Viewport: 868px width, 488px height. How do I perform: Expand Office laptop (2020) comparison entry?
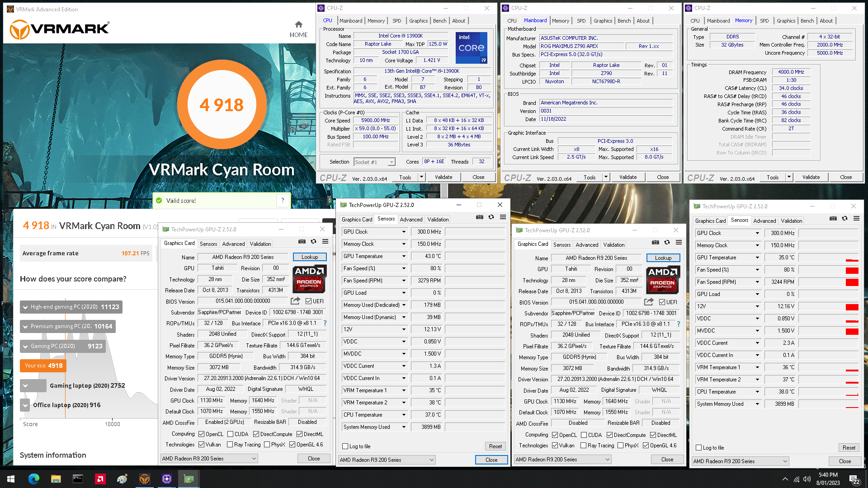[x=25, y=405]
